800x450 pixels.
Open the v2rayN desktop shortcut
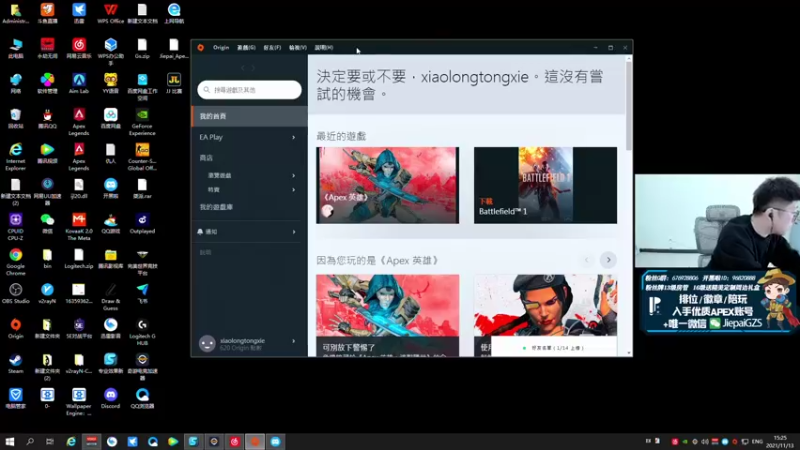47,293
